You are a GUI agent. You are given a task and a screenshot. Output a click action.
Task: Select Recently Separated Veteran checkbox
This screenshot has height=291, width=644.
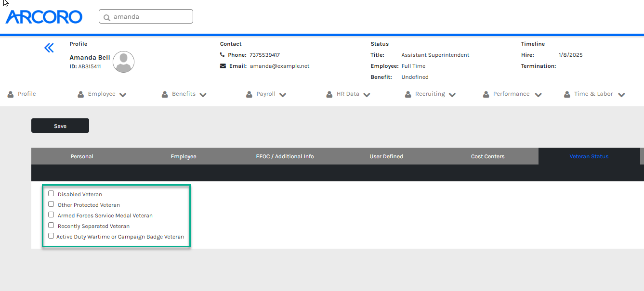point(51,226)
